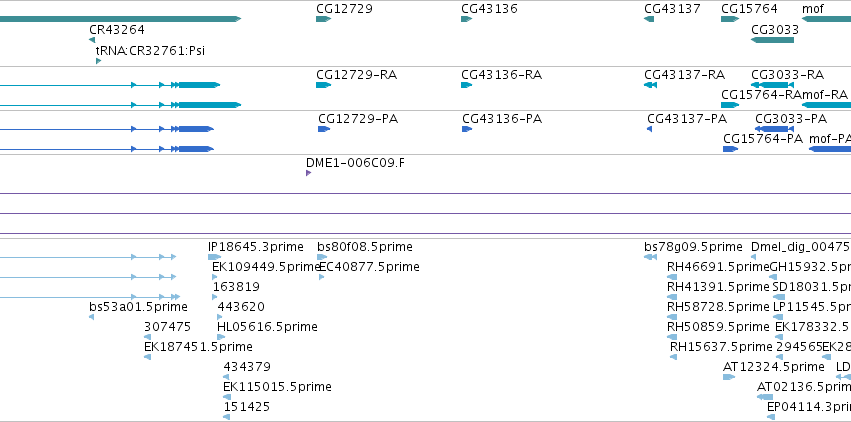
Task: Click the AT12324.5prime EST feature
Action: (729, 376)
